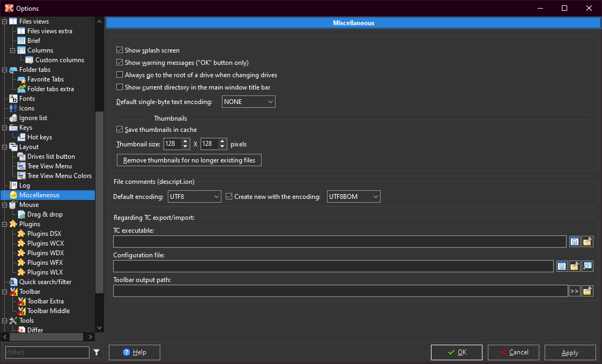Select Hot keys in the options tree
Viewport: 602px width, 364px height.
[x=40, y=137]
